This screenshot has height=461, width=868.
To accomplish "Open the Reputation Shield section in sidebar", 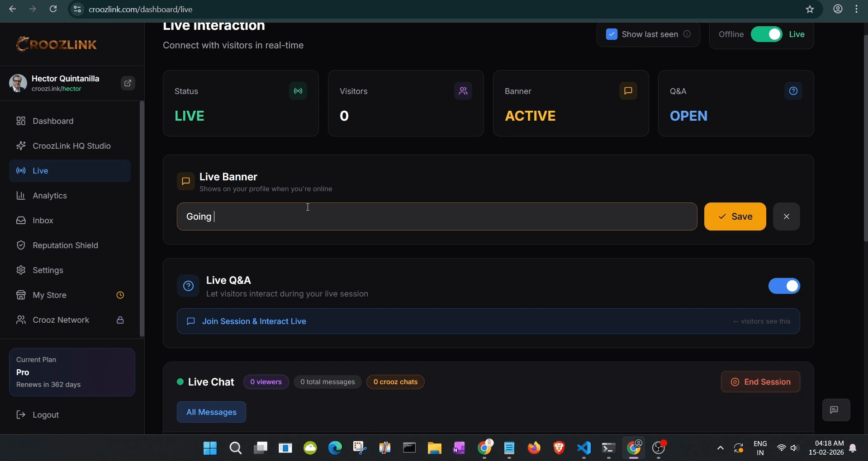I will point(66,245).
